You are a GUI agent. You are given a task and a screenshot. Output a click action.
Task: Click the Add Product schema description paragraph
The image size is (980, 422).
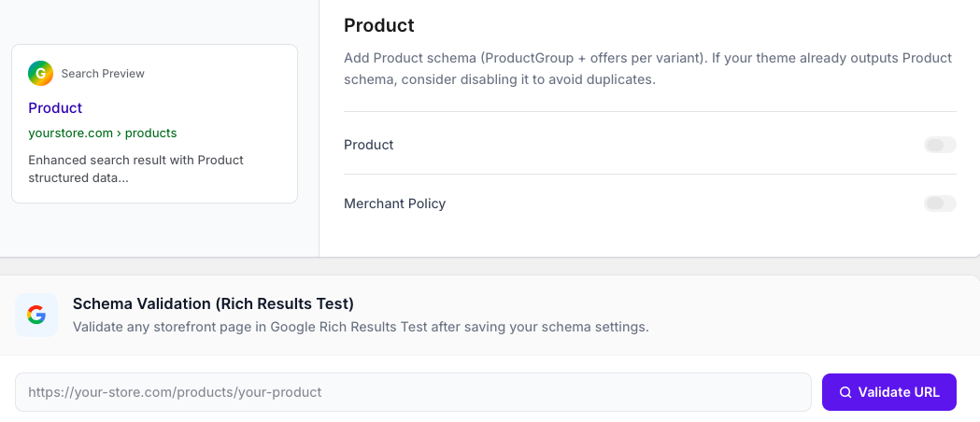coord(647,69)
